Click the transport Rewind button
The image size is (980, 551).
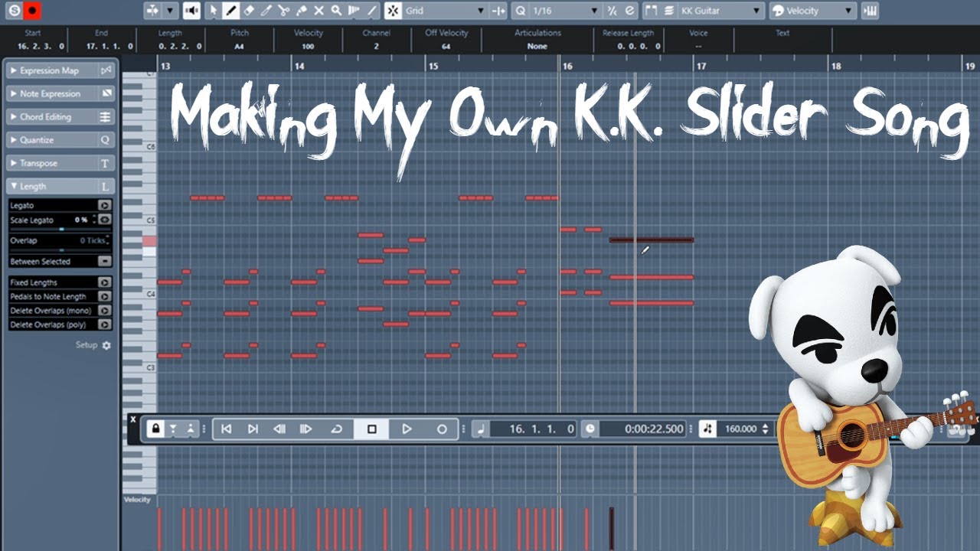pyautogui.click(x=279, y=429)
